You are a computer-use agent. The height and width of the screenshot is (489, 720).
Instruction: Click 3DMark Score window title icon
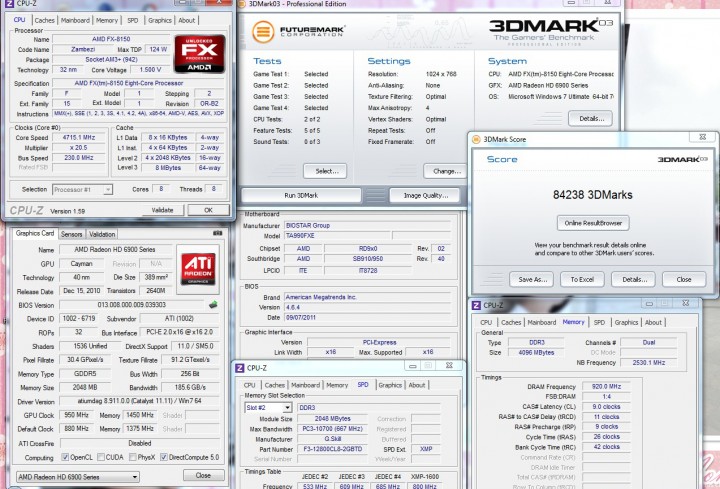point(476,139)
